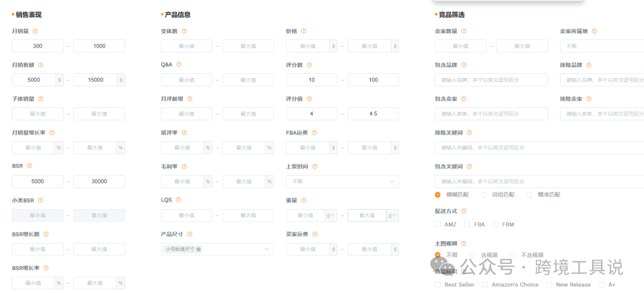
Task: Click help icon next to 重量
Action: [x=304, y=200]
